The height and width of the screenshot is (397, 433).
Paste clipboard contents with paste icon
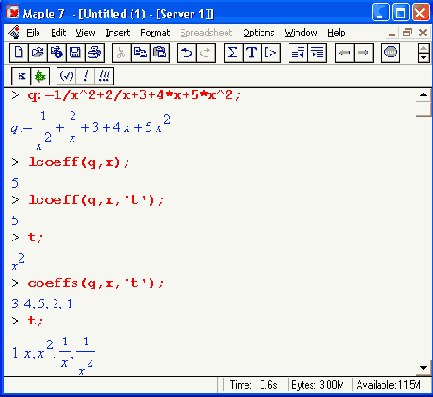(160, 53)
